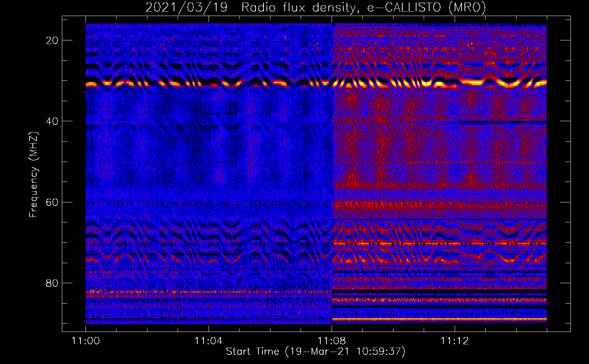
Task: Click the 11:00 time tick label
Action: [x=86, y=341]
